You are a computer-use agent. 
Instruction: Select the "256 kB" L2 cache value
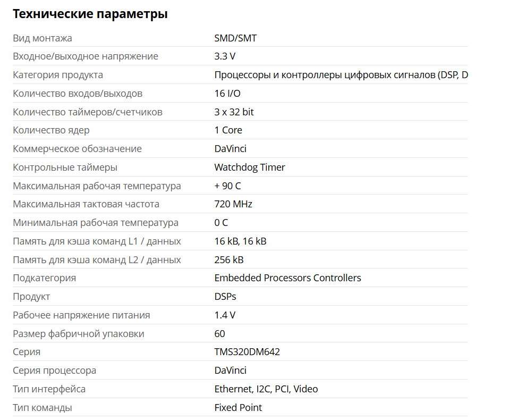click(229, 260)
